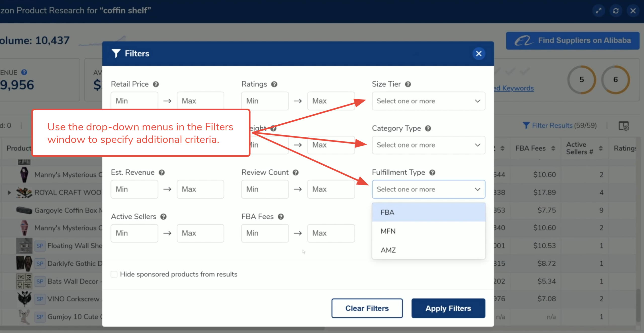
Task: Close the Filters dialog with X
Action: pos(478,54)
